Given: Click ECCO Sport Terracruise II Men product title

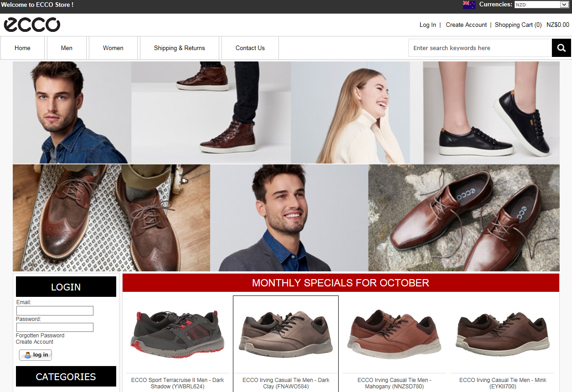Looking at the screenshot, I should (x=178, y=383).
